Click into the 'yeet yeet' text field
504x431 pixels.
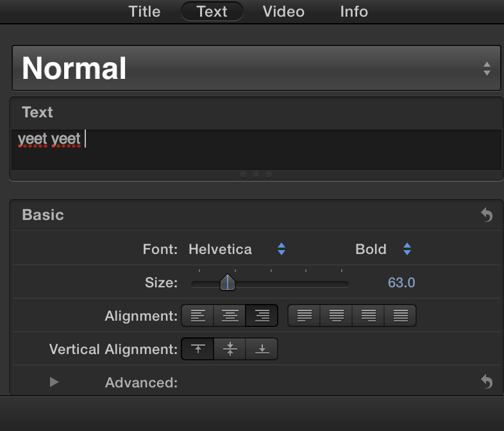tap(256, 149)
